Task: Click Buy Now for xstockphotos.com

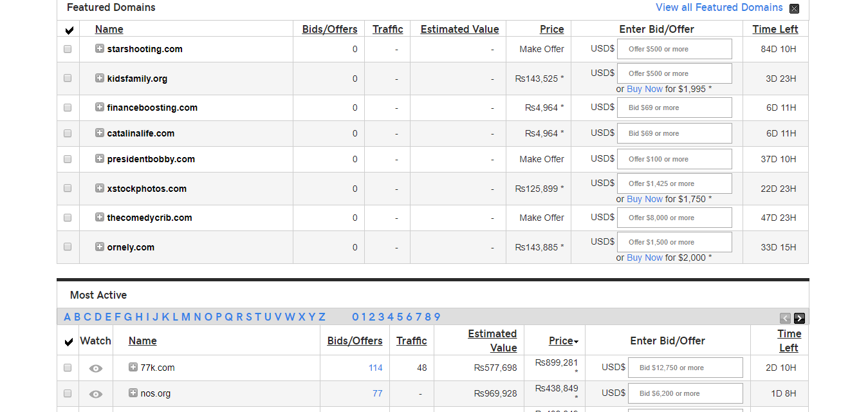Action: pyautogui.click(x=644, y=199)
